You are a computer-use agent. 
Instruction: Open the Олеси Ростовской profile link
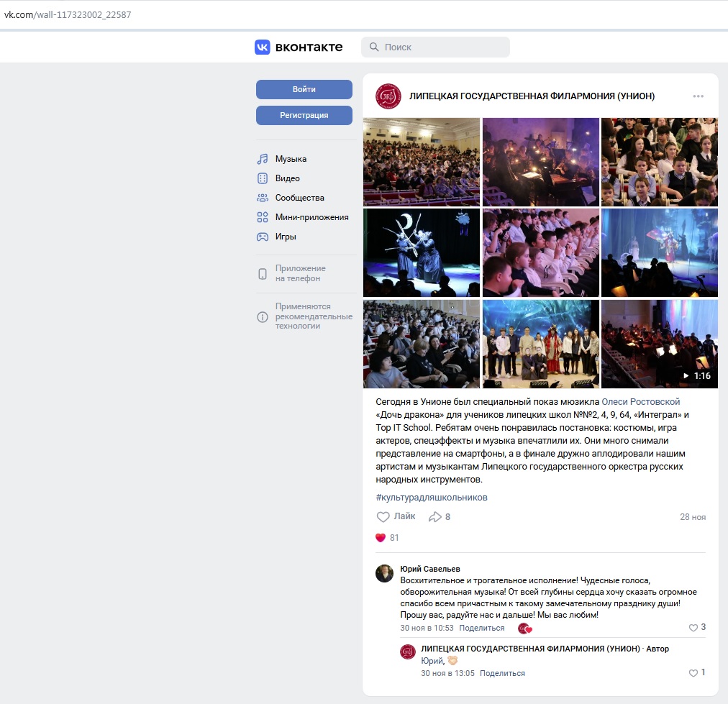pos(640,402)
